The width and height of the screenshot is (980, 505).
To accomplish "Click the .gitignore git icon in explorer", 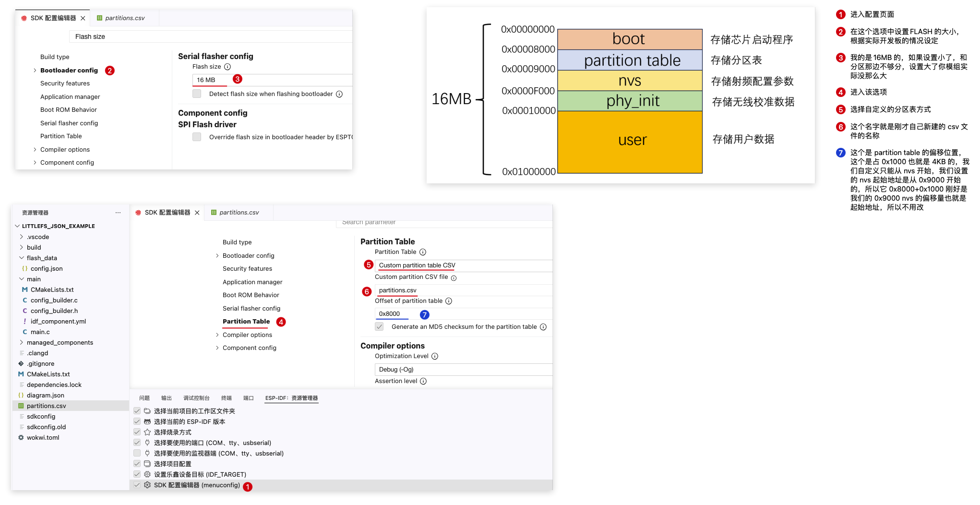I will [x=21, y=364].
